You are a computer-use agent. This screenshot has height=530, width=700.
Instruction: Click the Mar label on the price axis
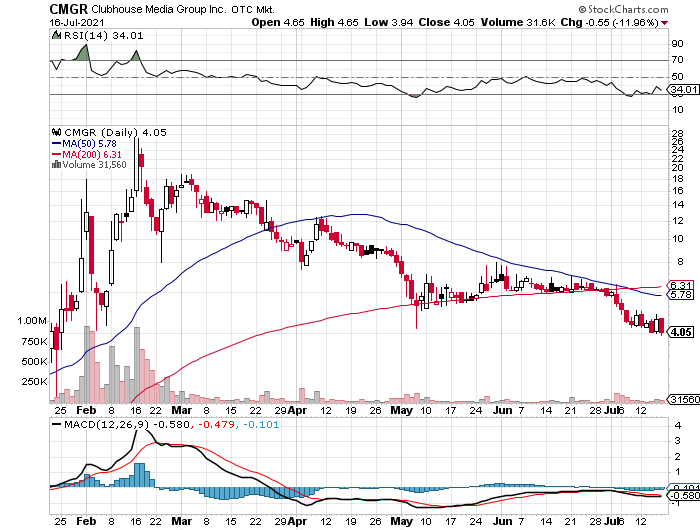pyautogui.click(x=179, y=410)
